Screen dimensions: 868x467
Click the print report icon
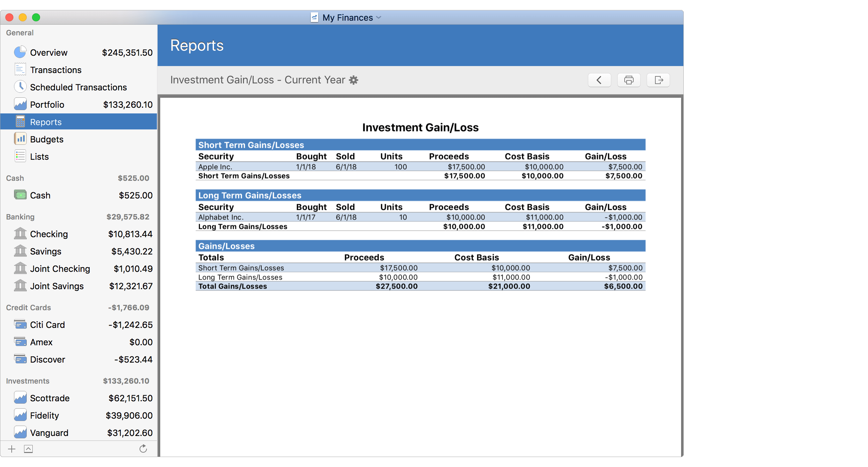[629, 80]
